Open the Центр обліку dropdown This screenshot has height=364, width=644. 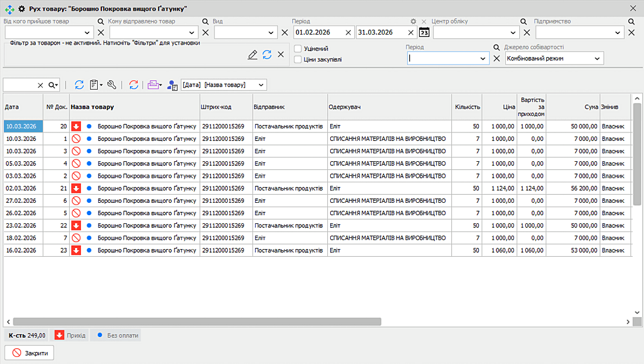coord(514,33)
